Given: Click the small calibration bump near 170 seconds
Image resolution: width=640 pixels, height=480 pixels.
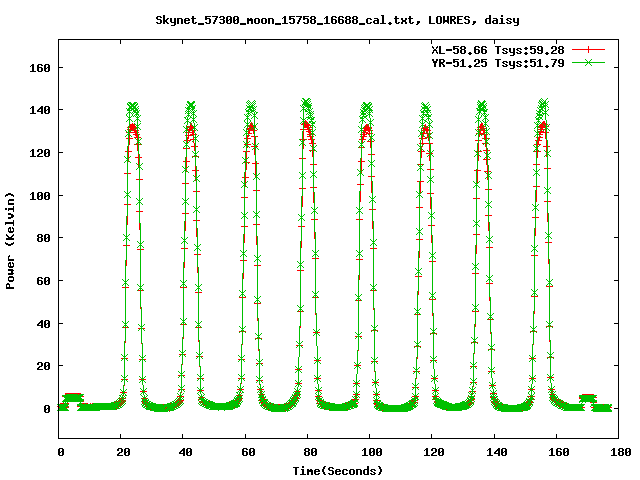Looking at the screenshot, I should click(x=588, y=398).
